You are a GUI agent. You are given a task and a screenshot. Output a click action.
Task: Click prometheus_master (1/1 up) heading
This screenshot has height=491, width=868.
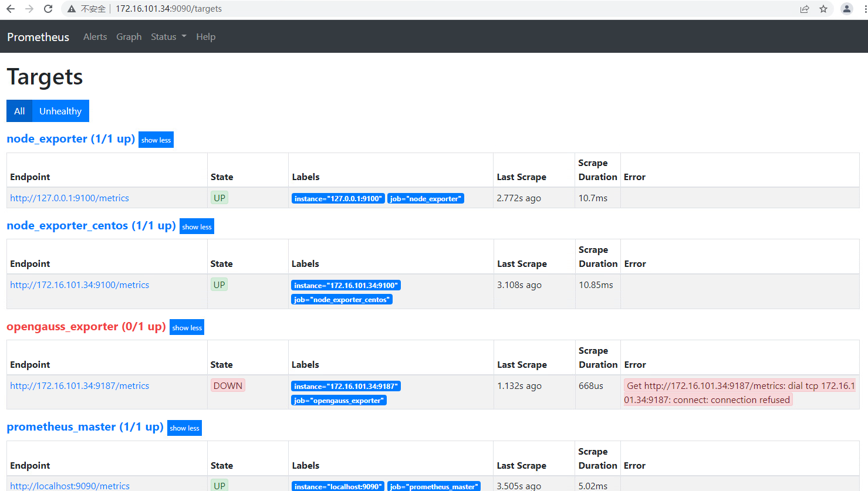point(85,427)
